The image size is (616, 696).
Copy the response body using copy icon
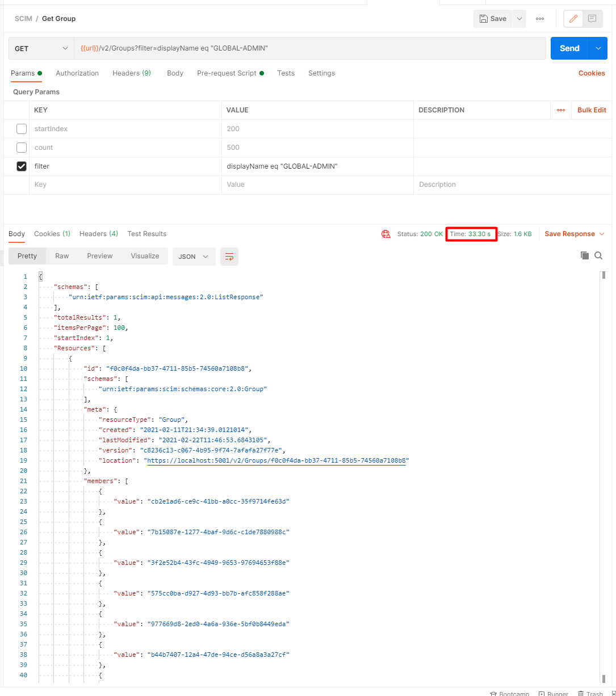tap(585, 255)
